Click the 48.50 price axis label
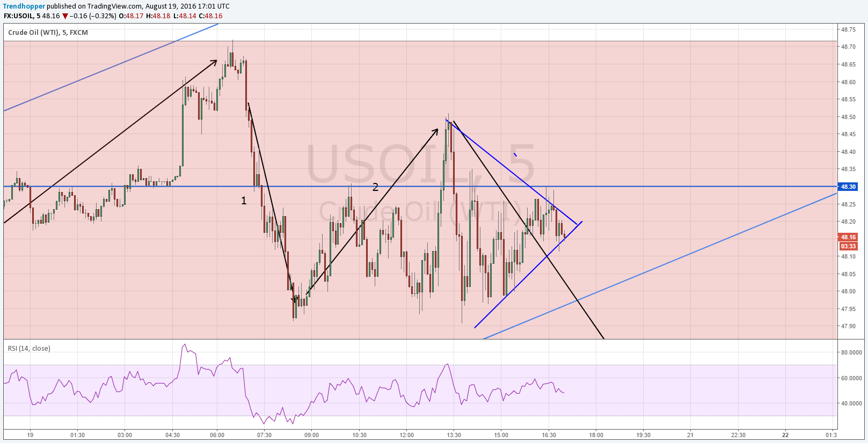This screenshot has height=443, width=868. coord(848,117)
